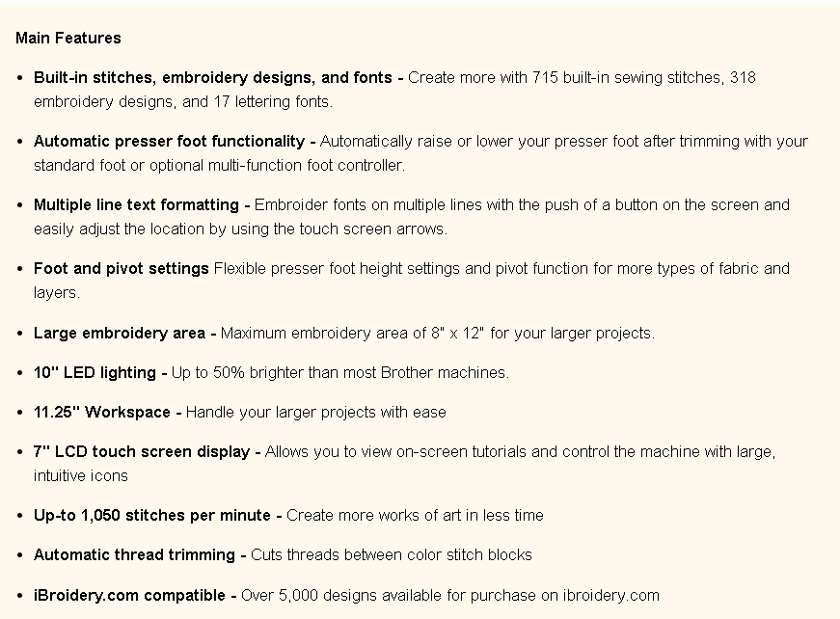Click the "iBroidery.com compatible" bold label
Image resolution: width=840 pixels, height=619 pixels.
[129, 595]
